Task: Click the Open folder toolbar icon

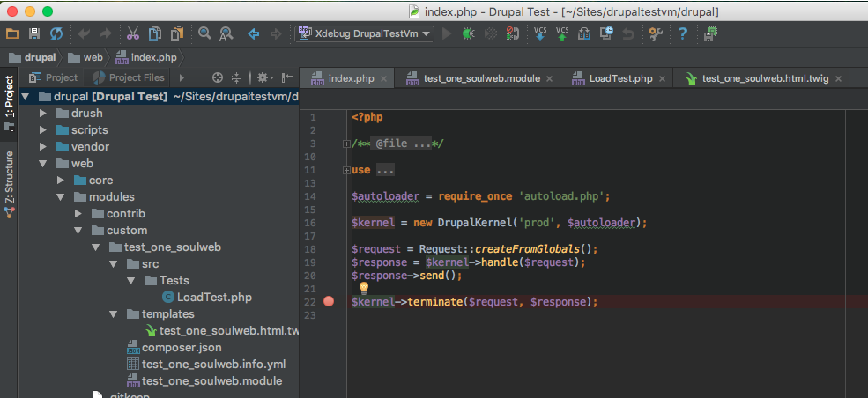Action: pyautogui.click(x=12, y=34)
